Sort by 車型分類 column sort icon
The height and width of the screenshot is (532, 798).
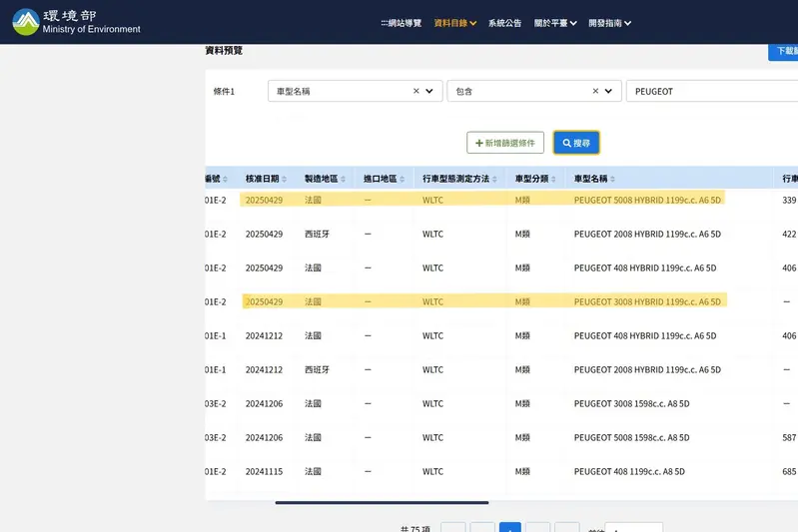coord(553,179)
